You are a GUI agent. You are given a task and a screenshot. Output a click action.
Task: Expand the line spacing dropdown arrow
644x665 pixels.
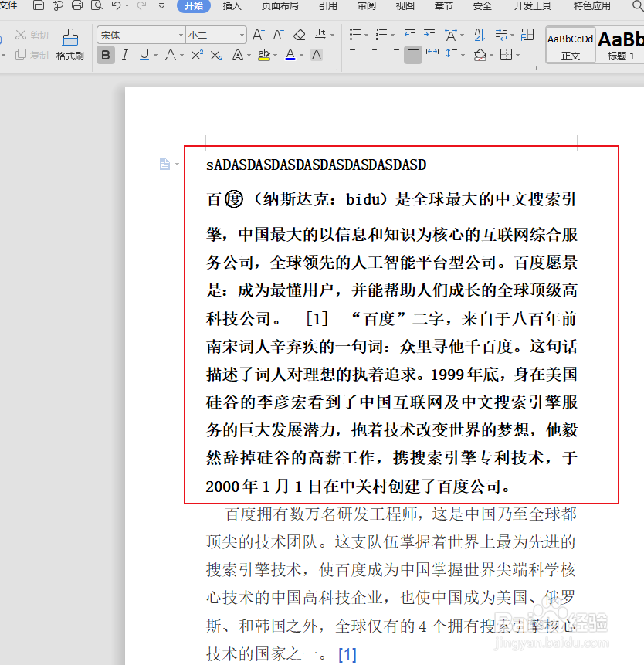(x=463, y=55)
